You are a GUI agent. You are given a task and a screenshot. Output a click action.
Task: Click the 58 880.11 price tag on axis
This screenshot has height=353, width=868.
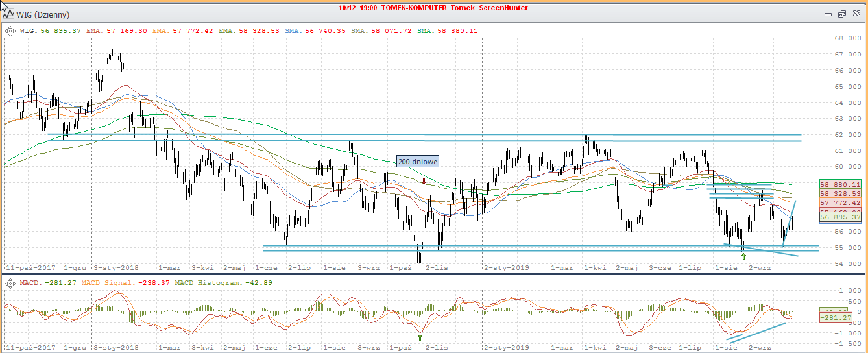[x=841, y=185]
